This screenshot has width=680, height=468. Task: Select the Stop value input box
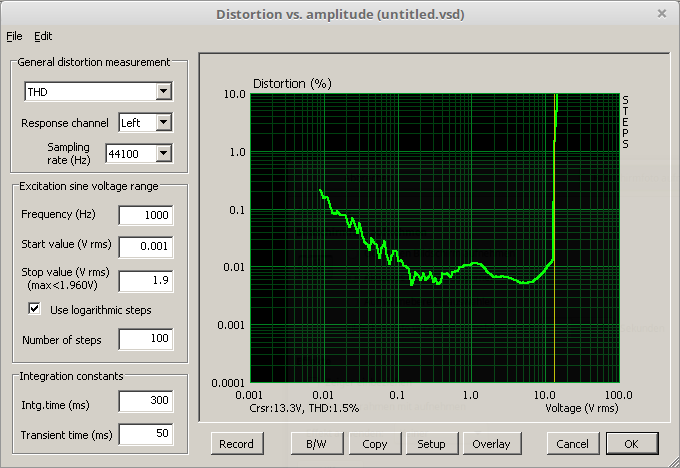tap(145, 281)
